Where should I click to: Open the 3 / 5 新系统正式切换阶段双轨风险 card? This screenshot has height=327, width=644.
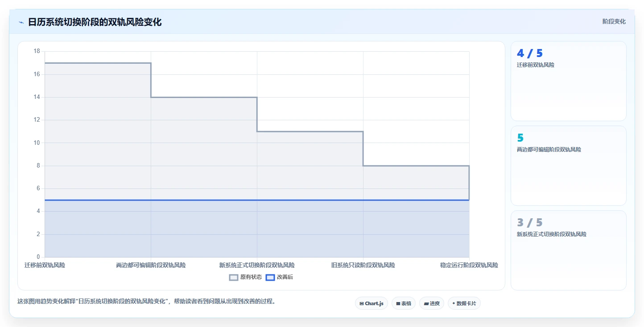click(x=569, y=250)
